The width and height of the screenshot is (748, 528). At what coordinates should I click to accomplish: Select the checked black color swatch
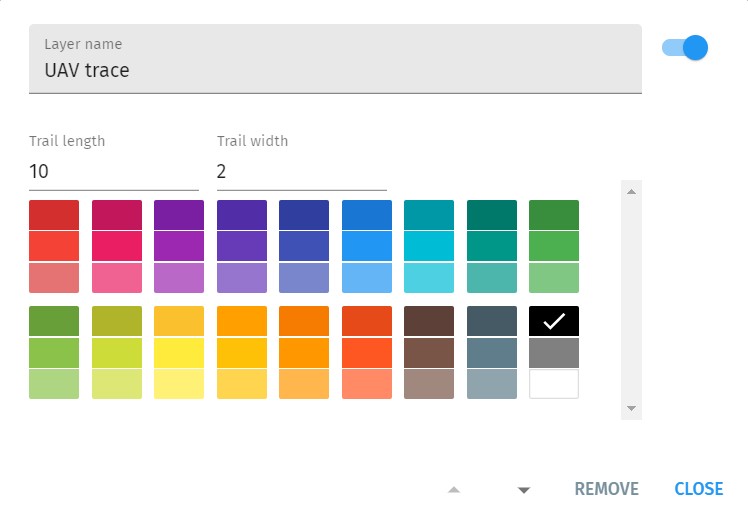click(553, 321)
